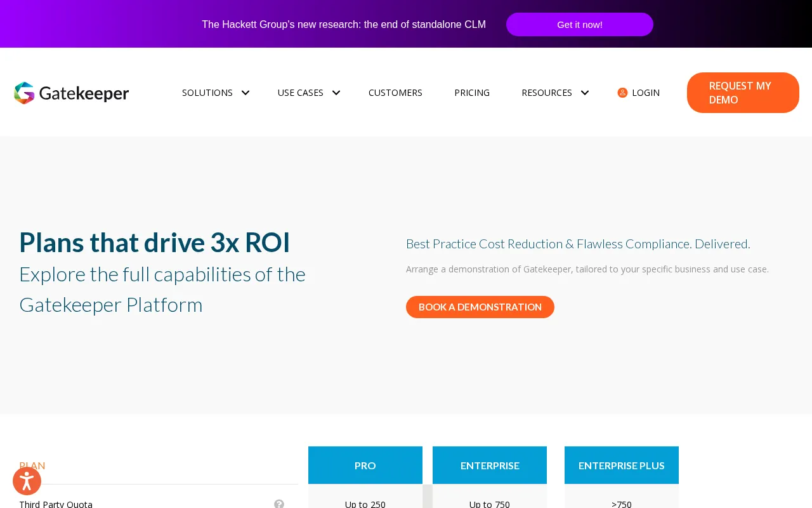Open the Resources menu item
This screenshot has height=508, width=812.
(547, 93)
